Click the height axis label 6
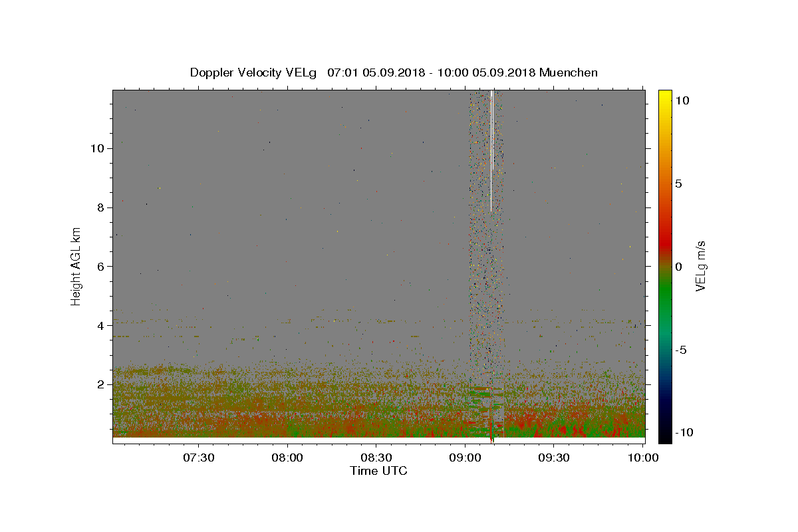Image resolution: width=798 pixels, height=532 pixels. pyautogui.click(x=102, y=267)
